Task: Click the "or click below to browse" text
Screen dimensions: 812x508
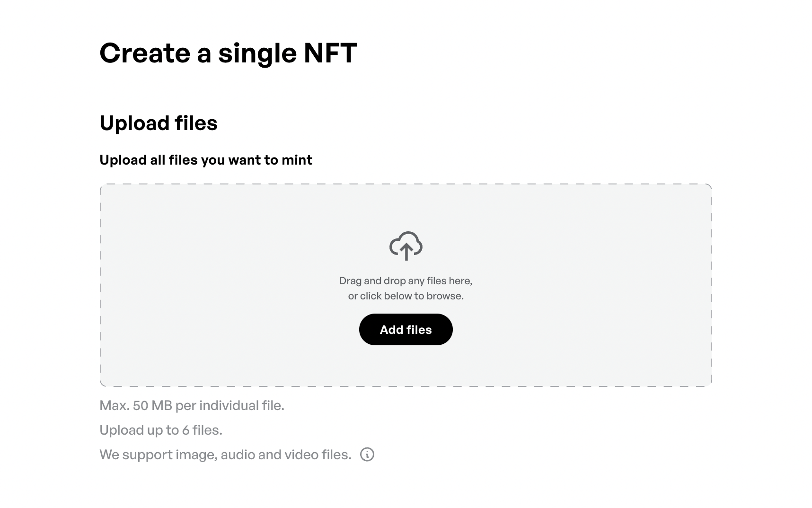Action: [x=406, y=296]
